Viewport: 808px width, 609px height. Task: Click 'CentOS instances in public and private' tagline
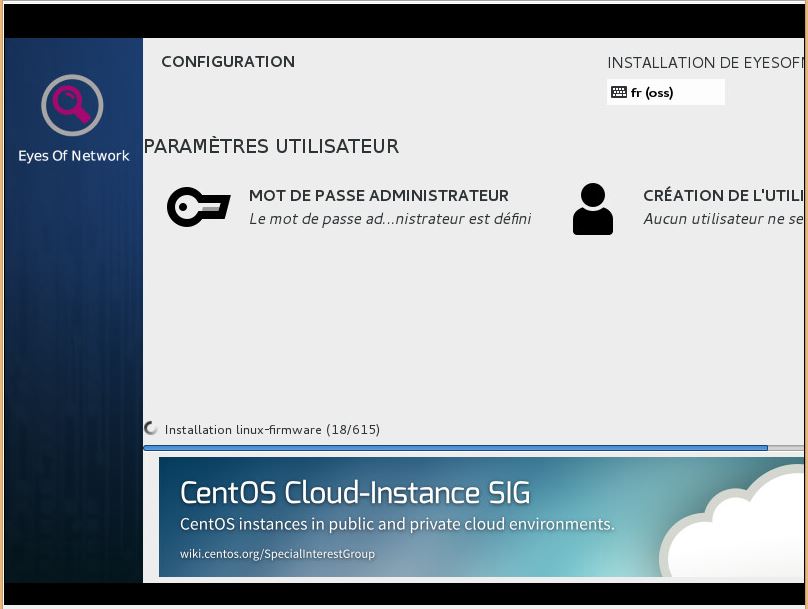pos(397,524)
